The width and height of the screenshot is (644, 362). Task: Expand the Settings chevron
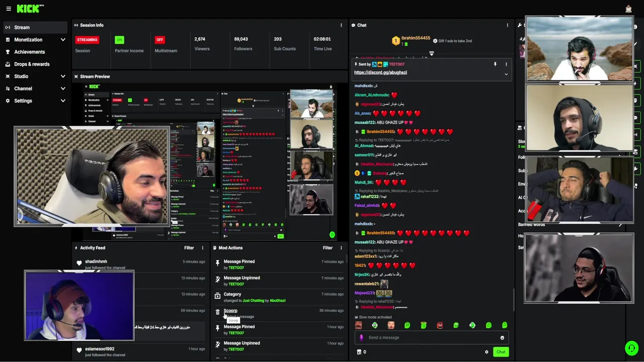(63, 101)
